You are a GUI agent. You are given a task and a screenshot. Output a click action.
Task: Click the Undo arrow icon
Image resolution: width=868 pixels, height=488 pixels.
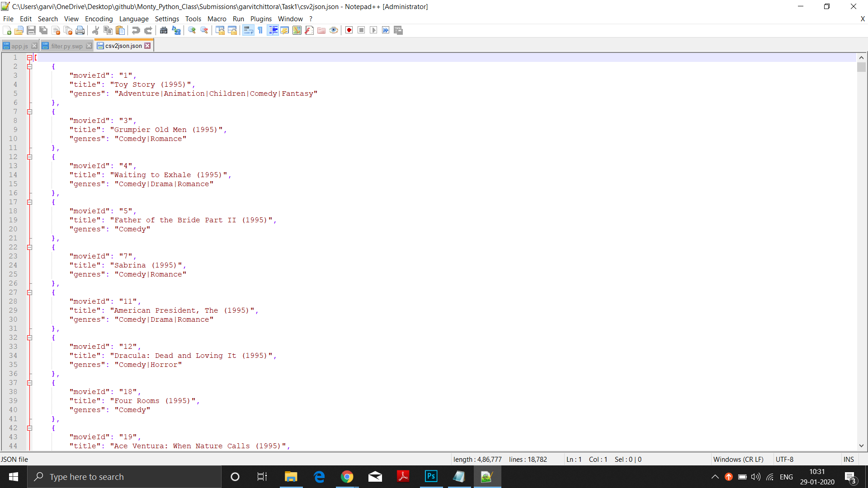pyautogui.click(x=136, y=30)
